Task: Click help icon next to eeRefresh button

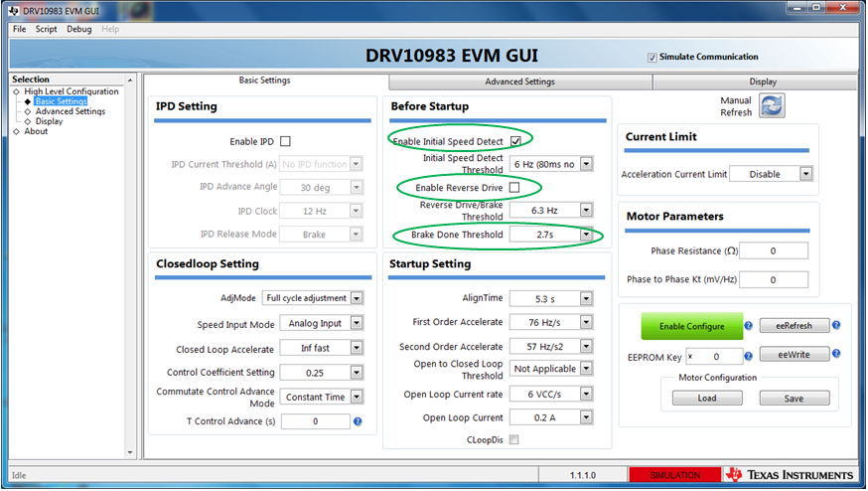Action: pyautogui.click(x=836, y=325)
